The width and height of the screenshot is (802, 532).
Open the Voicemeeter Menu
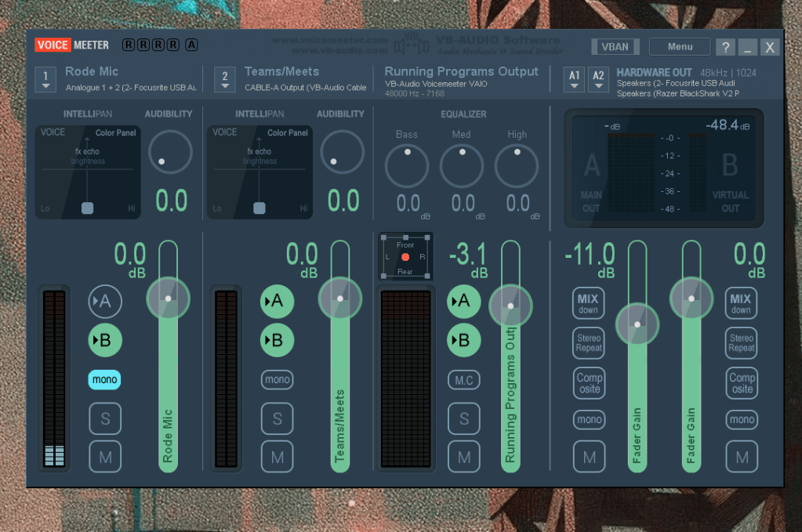pyautogui.click(x=680, y=46)
